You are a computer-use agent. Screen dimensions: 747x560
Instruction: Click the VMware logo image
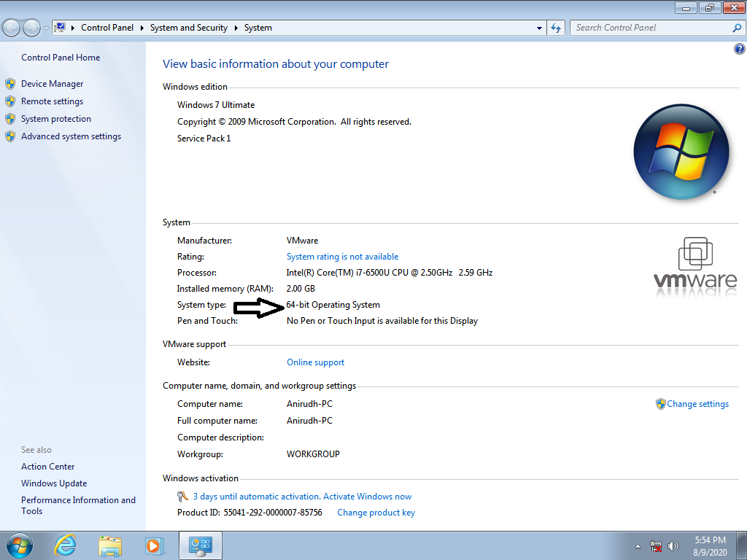click(x=694, y=267)
